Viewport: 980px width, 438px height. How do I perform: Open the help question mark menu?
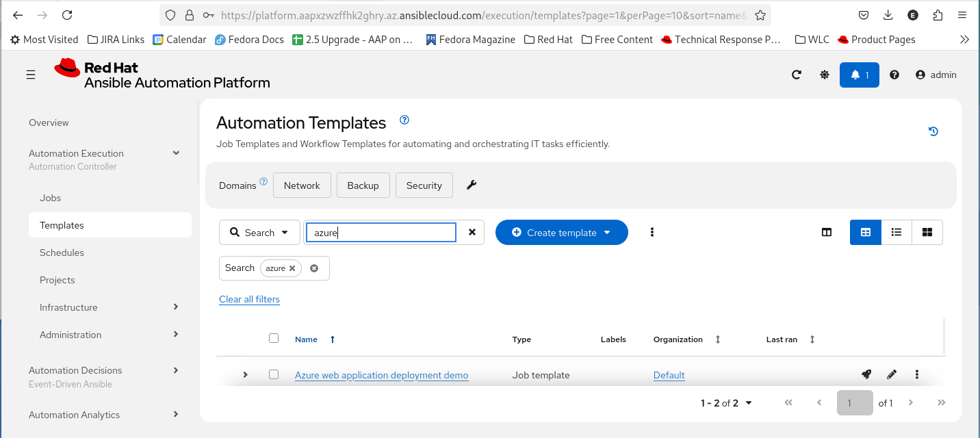tap(894, 75)
